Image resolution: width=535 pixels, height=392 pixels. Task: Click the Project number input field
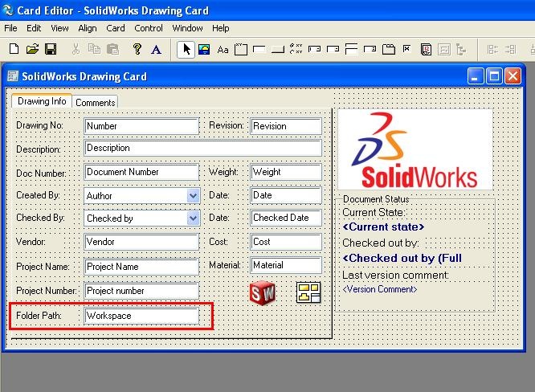click(x=141, y=291)
